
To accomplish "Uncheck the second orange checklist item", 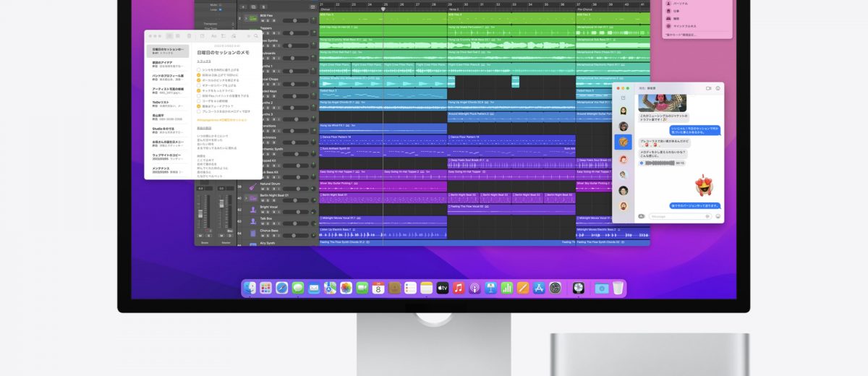I will [199, 80].
